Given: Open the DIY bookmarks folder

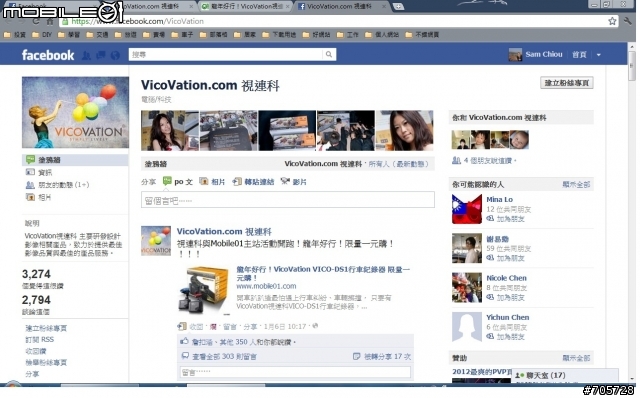Looking at the screenshot, I should click(42, 35).
